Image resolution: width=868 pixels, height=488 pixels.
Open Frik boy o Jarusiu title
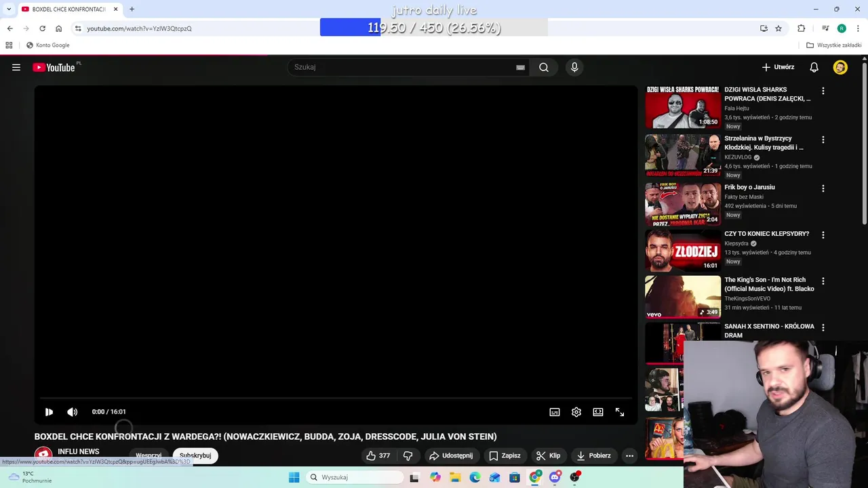(x=749, y=187)
